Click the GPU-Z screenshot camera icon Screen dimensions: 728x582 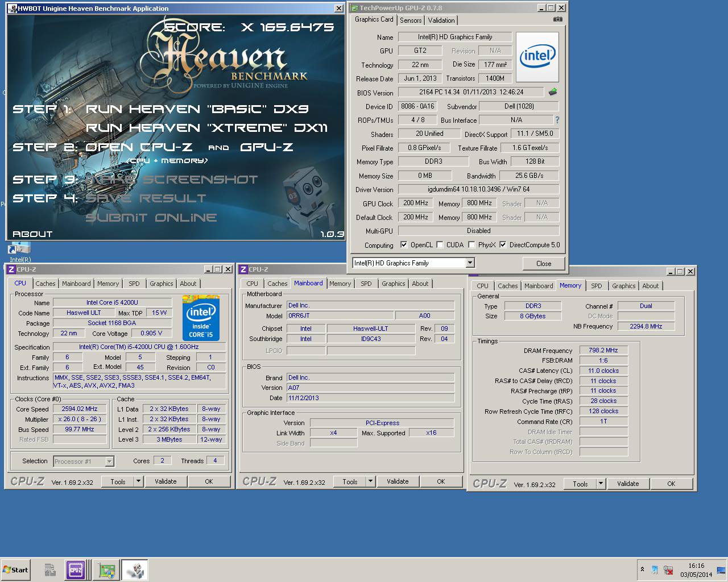(557, 19)
